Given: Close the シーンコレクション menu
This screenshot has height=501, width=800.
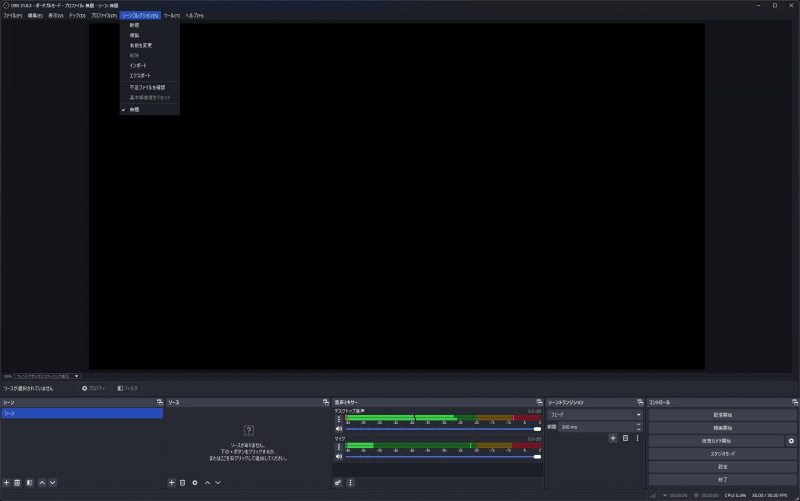Looking at the screenshot, I should [140, 16].
